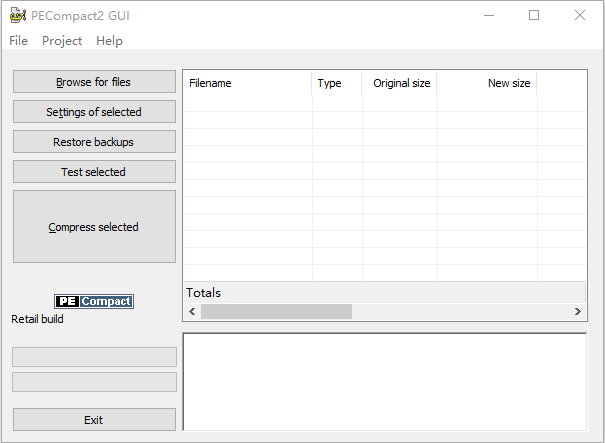605x443 pixels.
Task: Click the Retail build label
Action: pyautogui.click(x=37, y=319)
